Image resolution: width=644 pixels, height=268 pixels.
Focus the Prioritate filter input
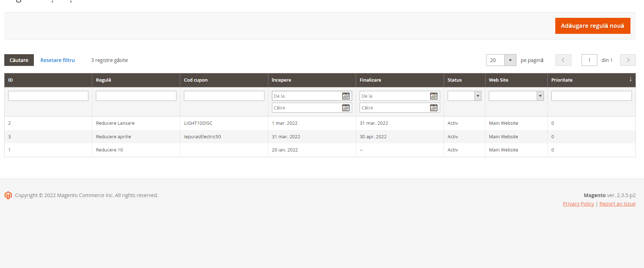(x=592, y=96)
